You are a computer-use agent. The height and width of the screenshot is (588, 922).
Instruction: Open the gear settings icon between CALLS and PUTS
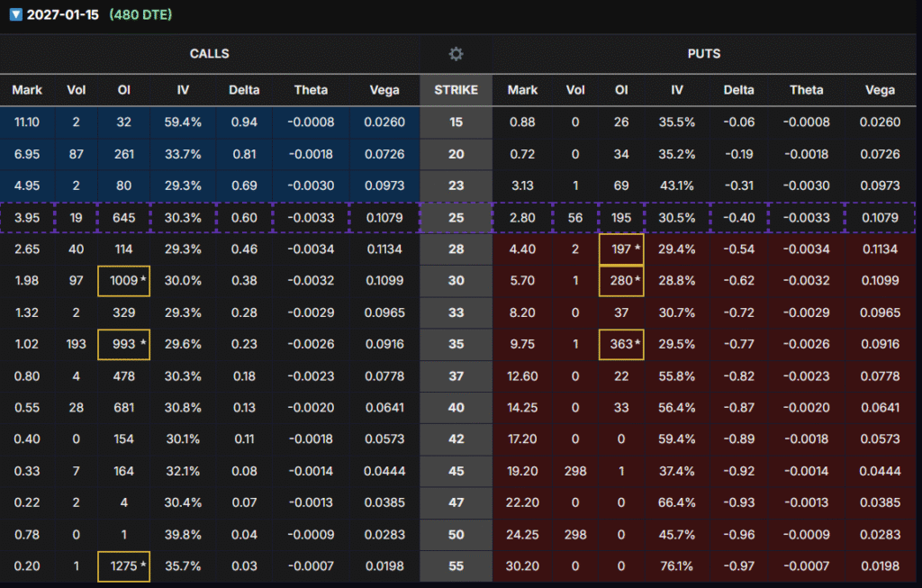click(456, 54)
